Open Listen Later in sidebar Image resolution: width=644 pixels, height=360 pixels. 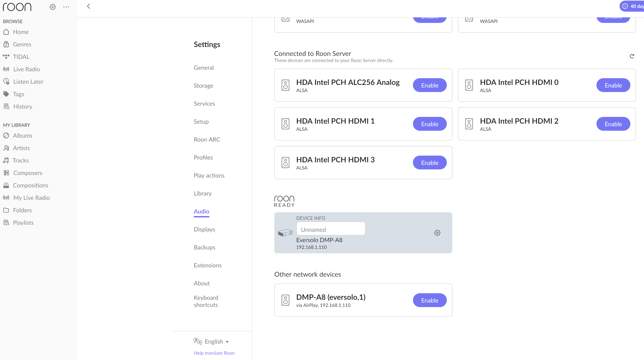(28, 82)
